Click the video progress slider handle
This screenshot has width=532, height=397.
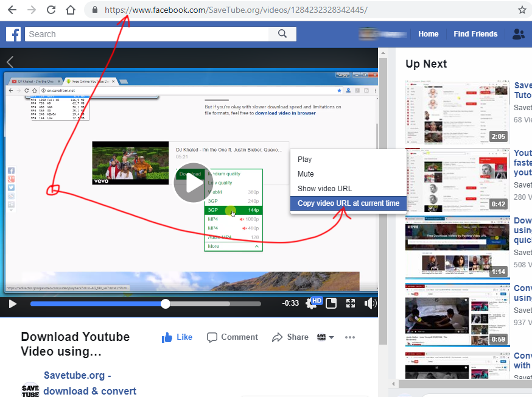[x=166, y=303]
